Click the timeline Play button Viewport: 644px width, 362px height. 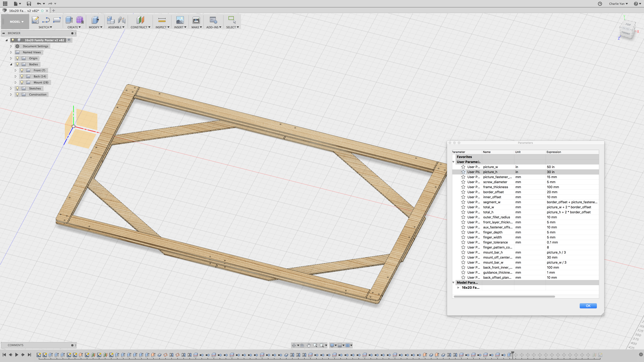click(17, 355)
